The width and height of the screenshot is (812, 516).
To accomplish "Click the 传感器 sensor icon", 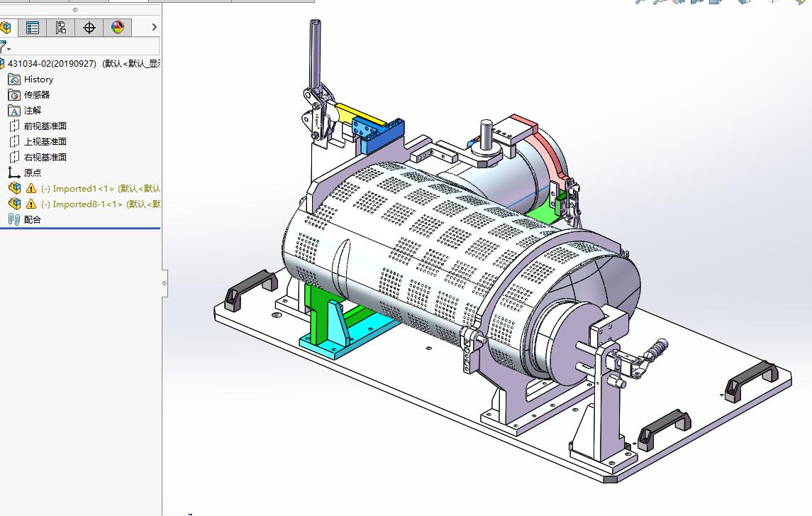I will 14,95.
